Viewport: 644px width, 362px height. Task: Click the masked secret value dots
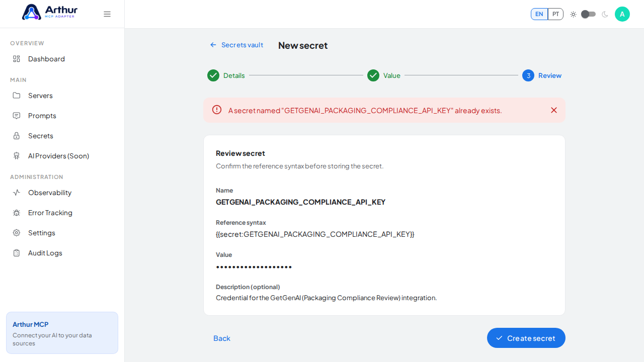tap(254, 267)
